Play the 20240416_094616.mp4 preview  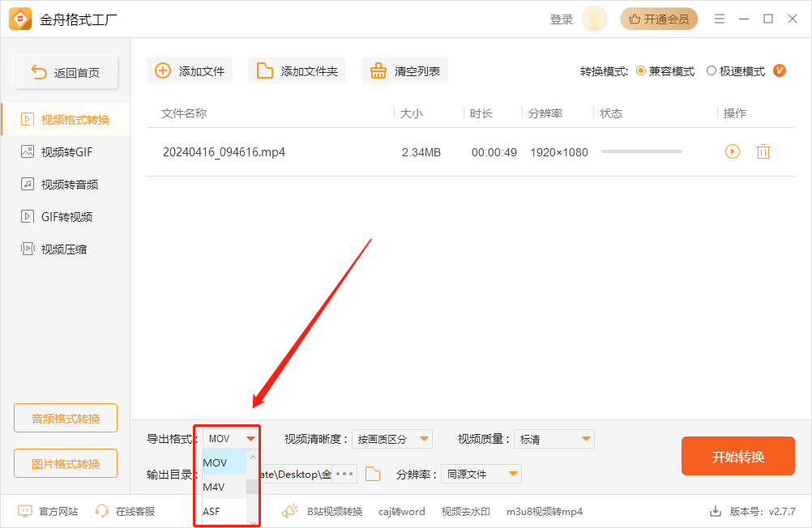pos(733,151)
